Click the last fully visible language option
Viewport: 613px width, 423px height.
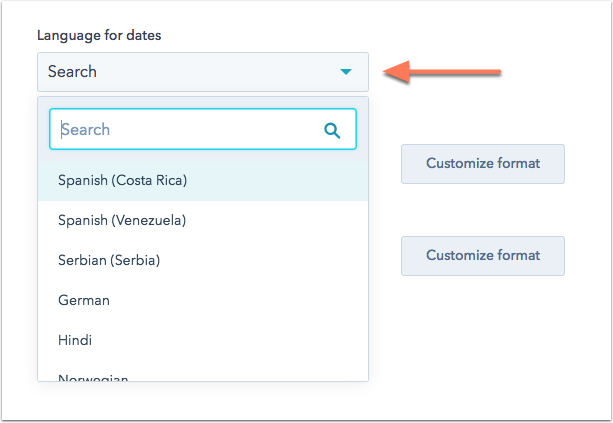pos(75,340)
